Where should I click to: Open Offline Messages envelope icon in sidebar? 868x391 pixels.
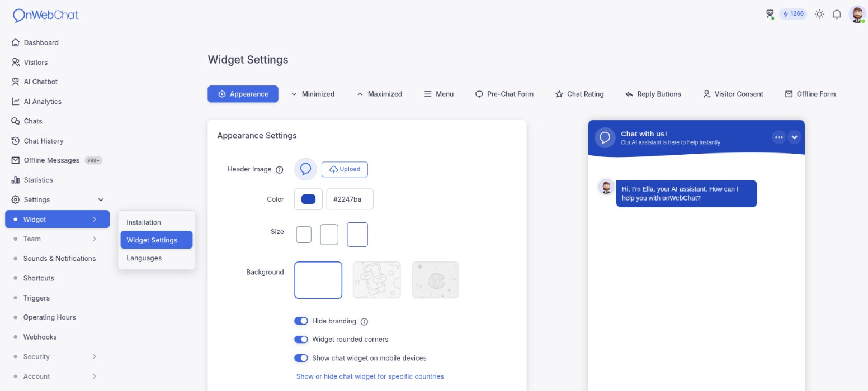coord(16,160)
